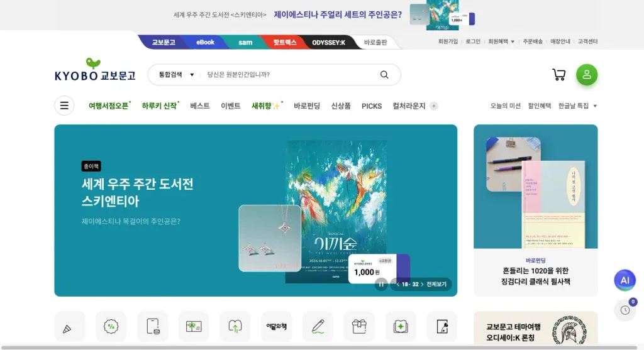Open the 컬처라운지 menu
The height and width of the screenshot is (350, 644).
tap(409, 106)
